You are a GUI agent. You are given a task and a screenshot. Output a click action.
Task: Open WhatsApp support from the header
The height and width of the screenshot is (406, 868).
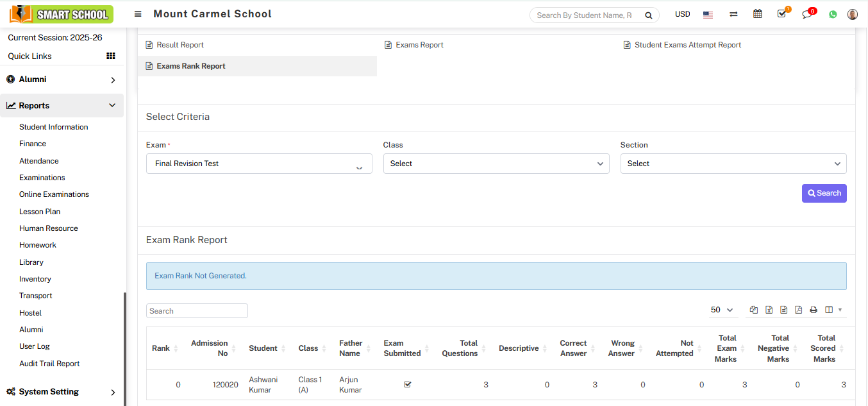click(832, 13)
